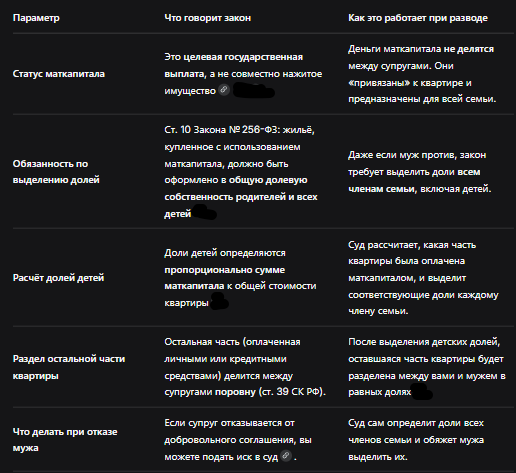Click the cell starting "Суд рассчитает, какая часть"
Image resolution: width=516 pixels, height=473 pixels.
(x=423, y=278)
